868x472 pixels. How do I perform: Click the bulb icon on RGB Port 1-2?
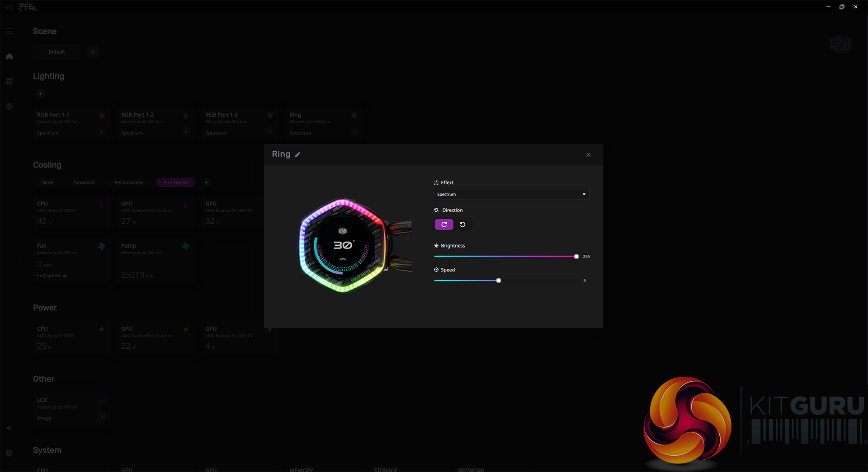pos(186,116)
